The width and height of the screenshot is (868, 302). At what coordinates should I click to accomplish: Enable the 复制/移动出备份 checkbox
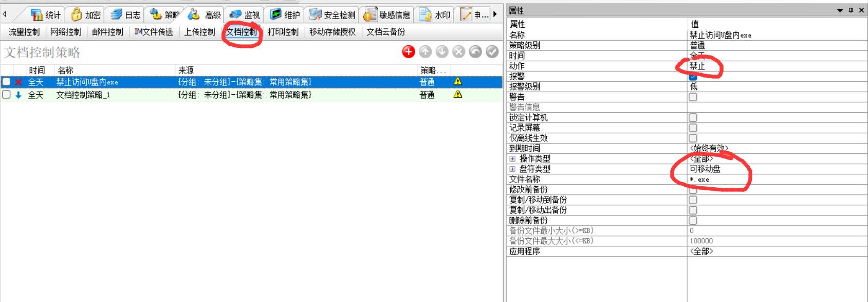click(693, 210)
